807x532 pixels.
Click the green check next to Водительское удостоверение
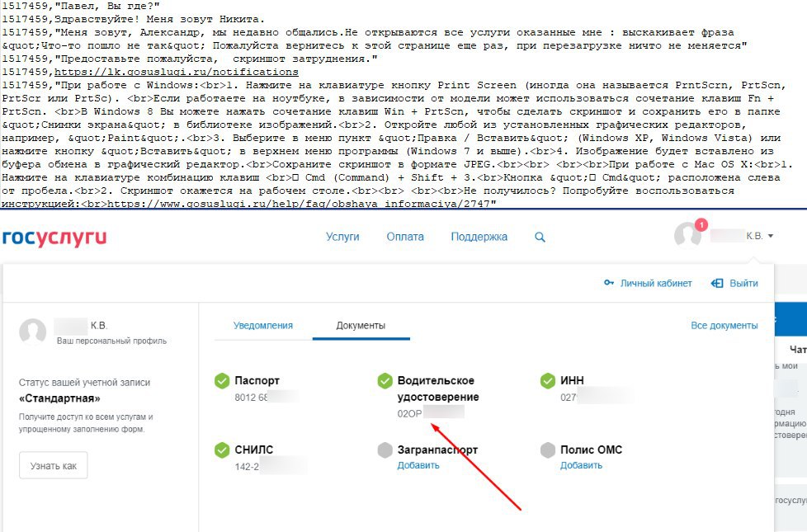click(x=385, y=381)
